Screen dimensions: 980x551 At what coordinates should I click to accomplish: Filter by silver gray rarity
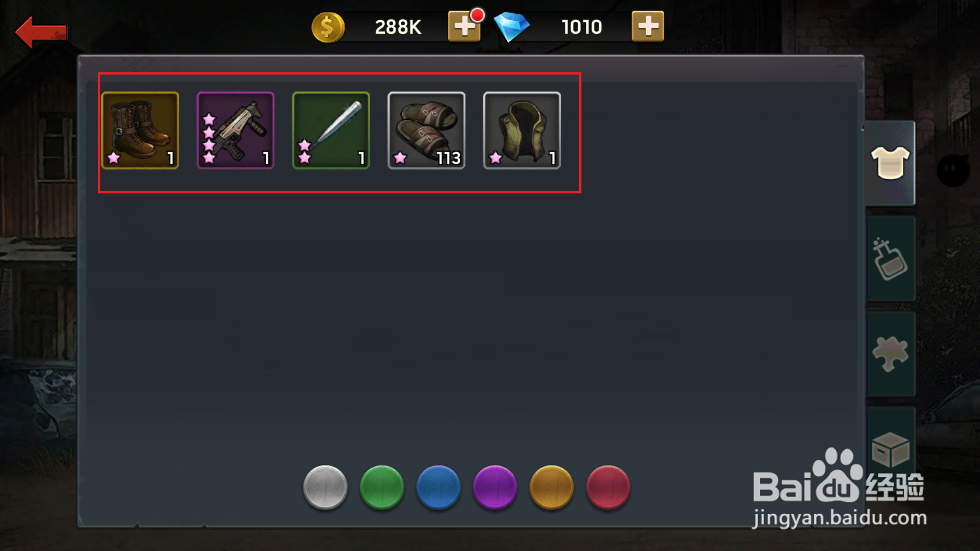click(x=325, y=487)
